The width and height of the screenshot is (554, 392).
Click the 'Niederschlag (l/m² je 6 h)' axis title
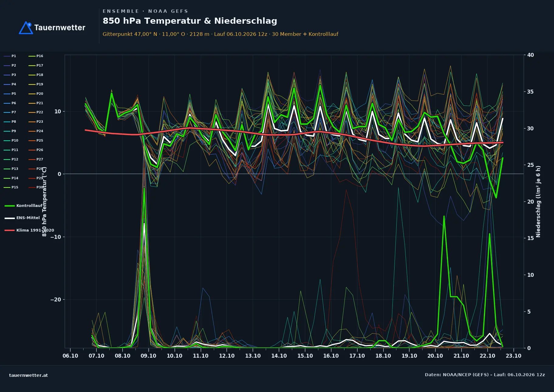pyautogui.click(x=538, y=201)
